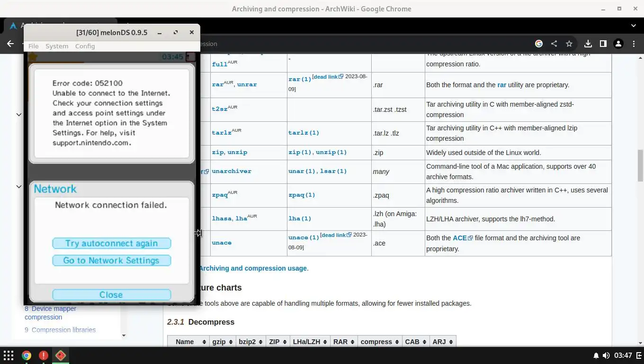Screen dimensions: 644x364
Task: Open the ACE external link
Action: (463, 238)
